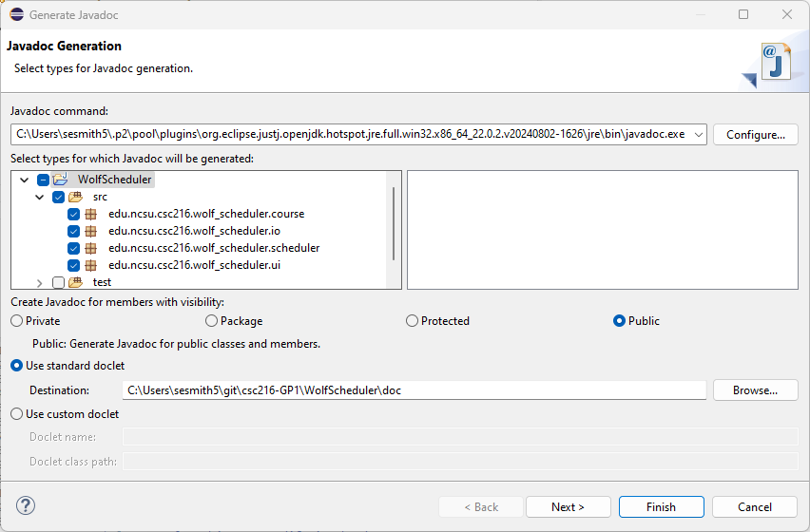The image size is (810, 532).
Task: Choose Use standard doclet option
Action: (16, 366)
